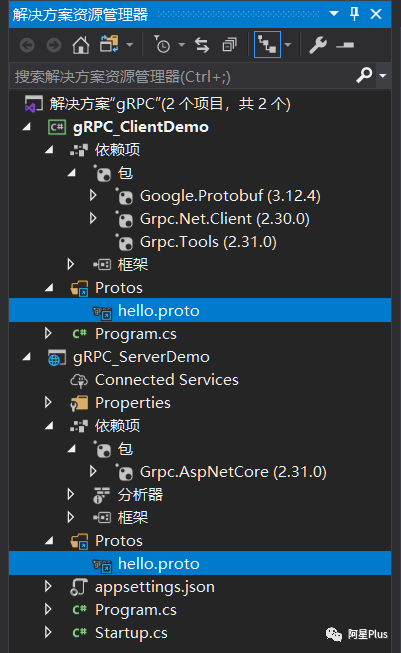The height and width of the screenshot is (653, 401).
Task: Select the gRPC_ServerDemo project
Action: pos(141,357)
